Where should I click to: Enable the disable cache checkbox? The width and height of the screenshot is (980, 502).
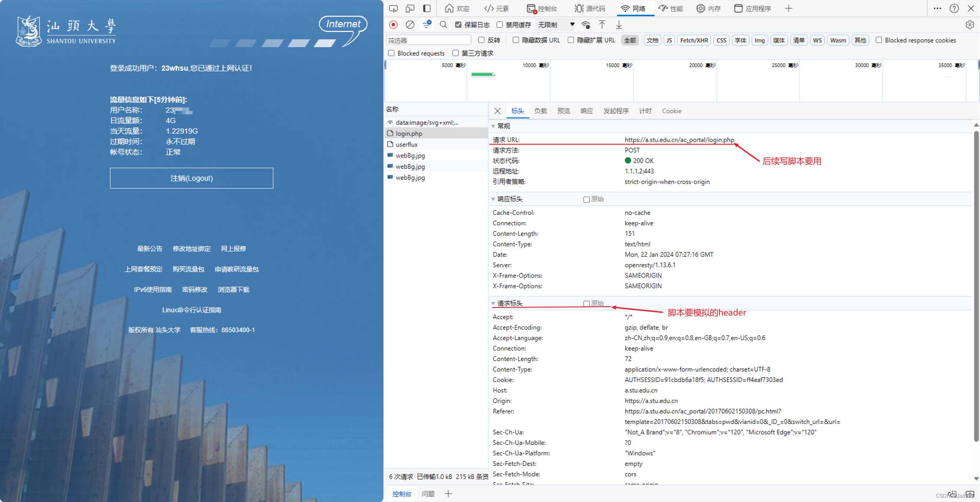pyautogui.click(x=500, y=25)
